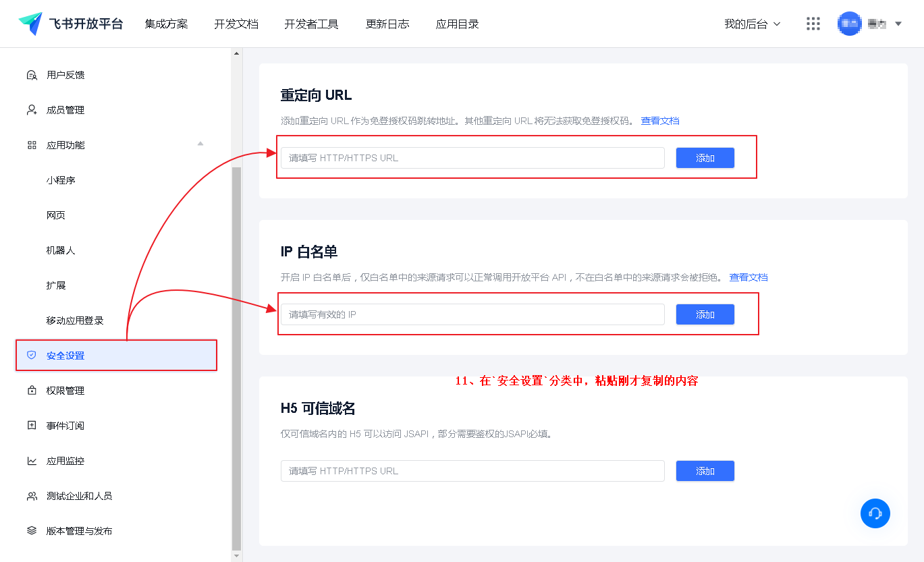The height and width of the screenshot is (562, 924).
Task: Expand the 我的后台 dropdown
Action: [x=752, y=24]
